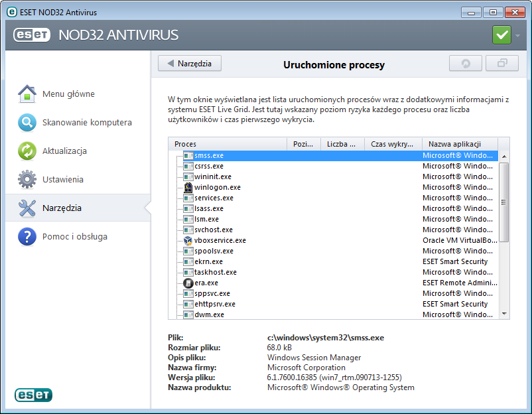Select the svchost.exe process
This screenshot has width=532, height=414.
tap(333, 230)
